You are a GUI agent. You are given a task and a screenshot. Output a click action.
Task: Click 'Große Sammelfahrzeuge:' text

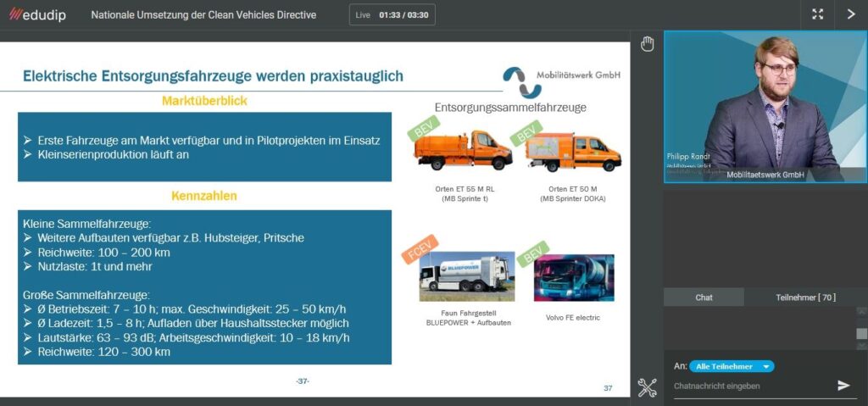click(86, 295)
